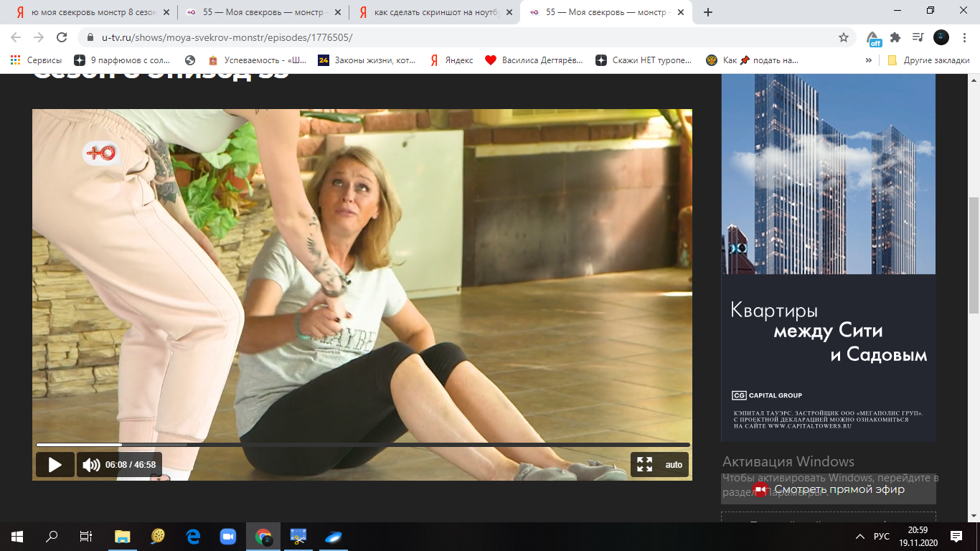
Task: Seek along the video progress bar
Action: (363, 445)
